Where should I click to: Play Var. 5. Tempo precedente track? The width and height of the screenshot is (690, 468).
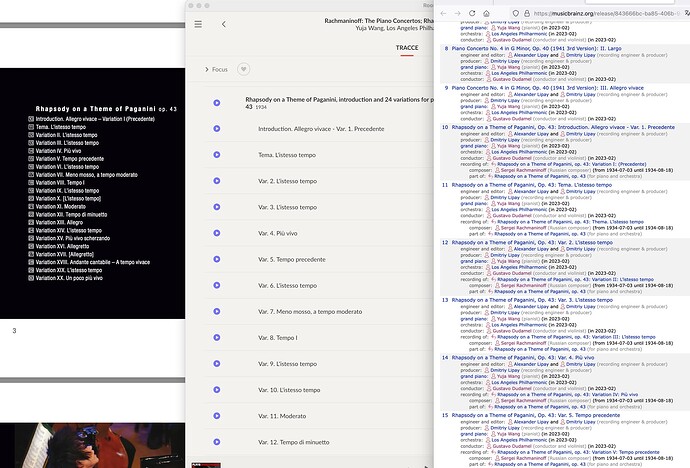[x=217, y=259]
